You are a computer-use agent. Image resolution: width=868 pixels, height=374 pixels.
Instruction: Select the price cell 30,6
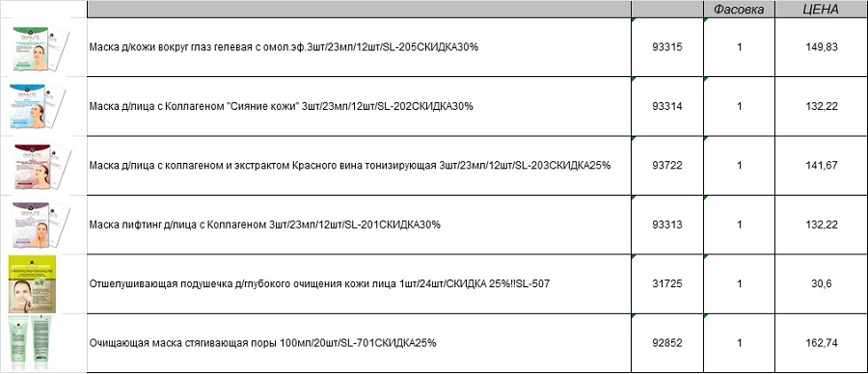click(x=821, y=283)
